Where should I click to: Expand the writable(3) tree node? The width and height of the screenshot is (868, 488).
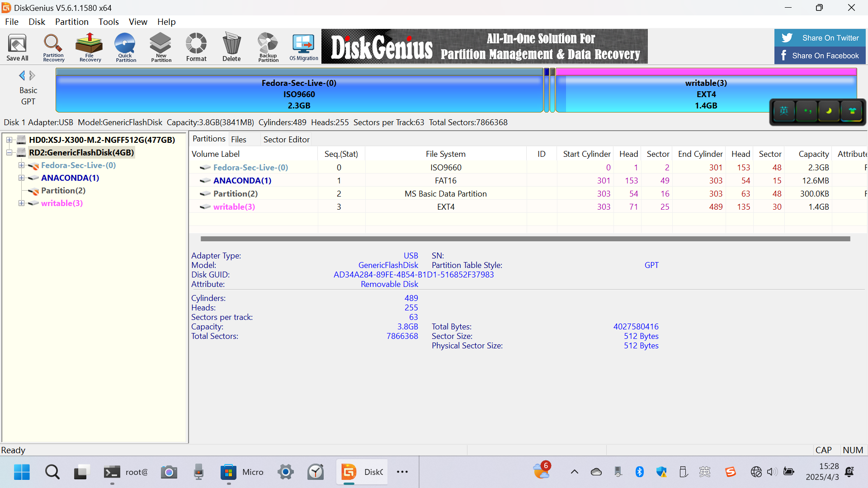[21, 203]
